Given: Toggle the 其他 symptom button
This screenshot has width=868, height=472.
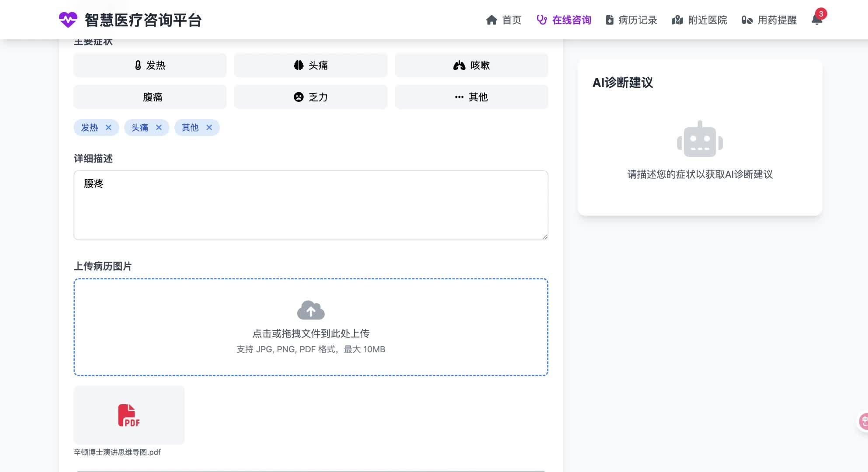Looking at the screenshot, I should (471, 97).
